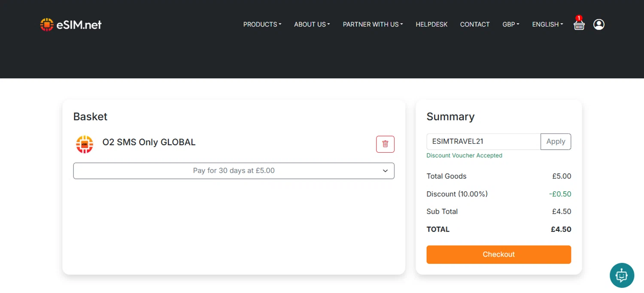Click the 'O2 SMS Only GLOBAL' product name
The height and width of the screenshot is (293, 644).
(x=149, y=142)
